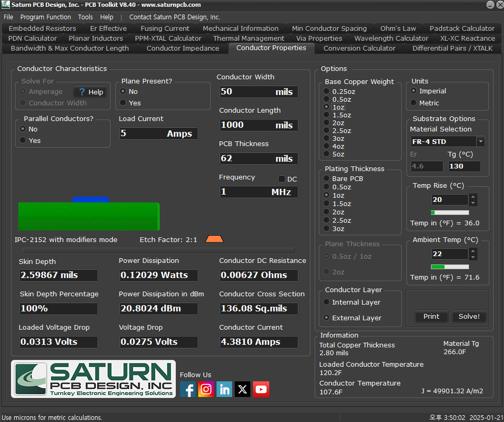Image resolution: width=504 pixels, height=422 pixels.
Task: Open Saturn PCB Instagram icon
Action: point(206,389)
